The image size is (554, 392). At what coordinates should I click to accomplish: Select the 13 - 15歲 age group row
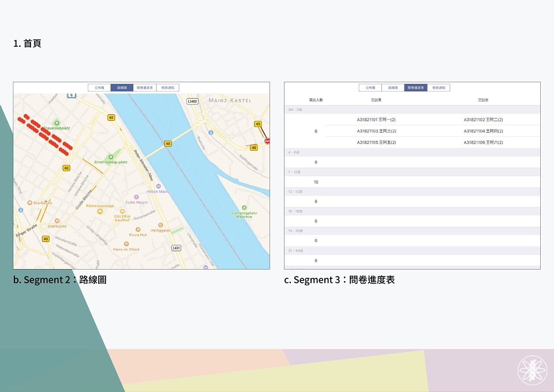click(x=412, y=192)
